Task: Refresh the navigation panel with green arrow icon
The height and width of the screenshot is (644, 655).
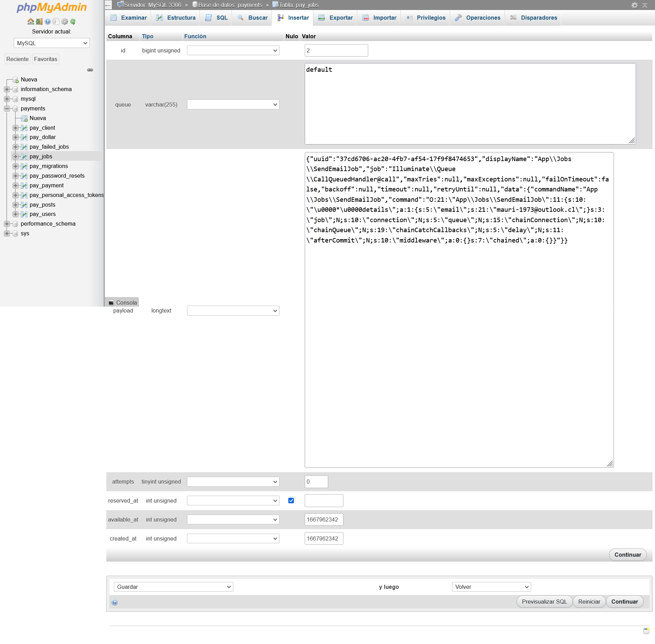Action: [x=72, y=21]
